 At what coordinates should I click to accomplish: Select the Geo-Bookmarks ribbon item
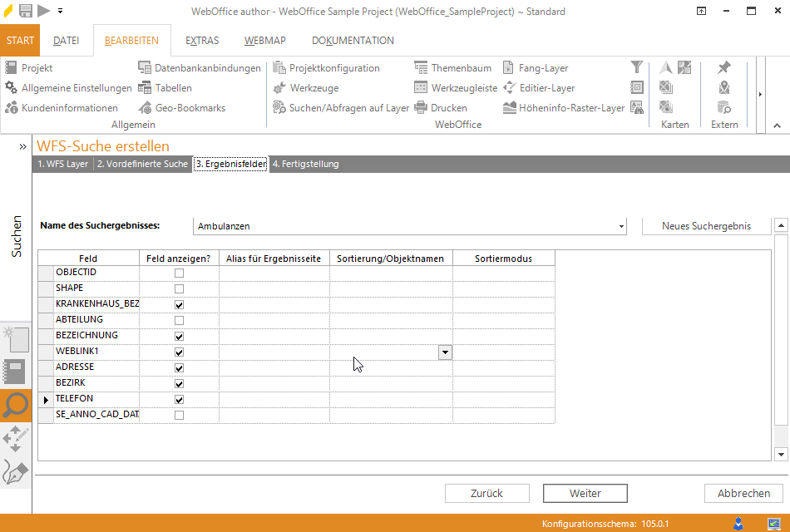pyautogui.click(x=145, y=108)
